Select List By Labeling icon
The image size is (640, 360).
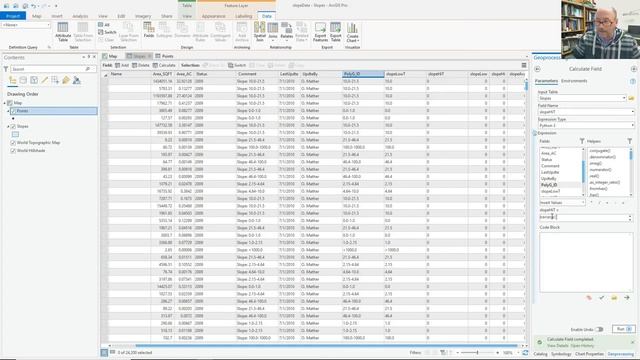[66, 80]
